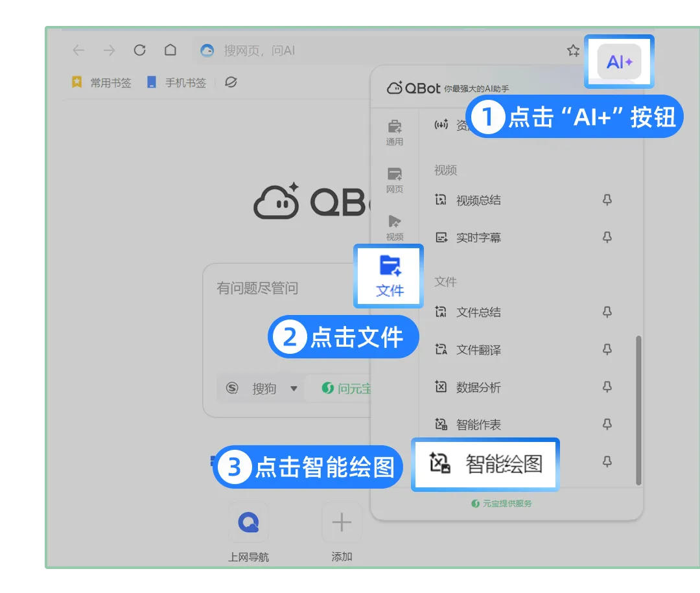Screen dimensions: 700x593
Task: Open 智能绘图 feature
Action: click(x=485, y=464)
